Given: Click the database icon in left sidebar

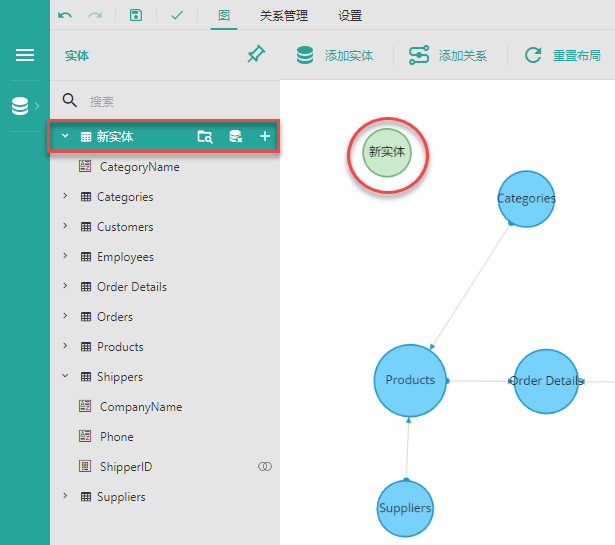Looking at the screenshot, I should (x=20, y=106).
